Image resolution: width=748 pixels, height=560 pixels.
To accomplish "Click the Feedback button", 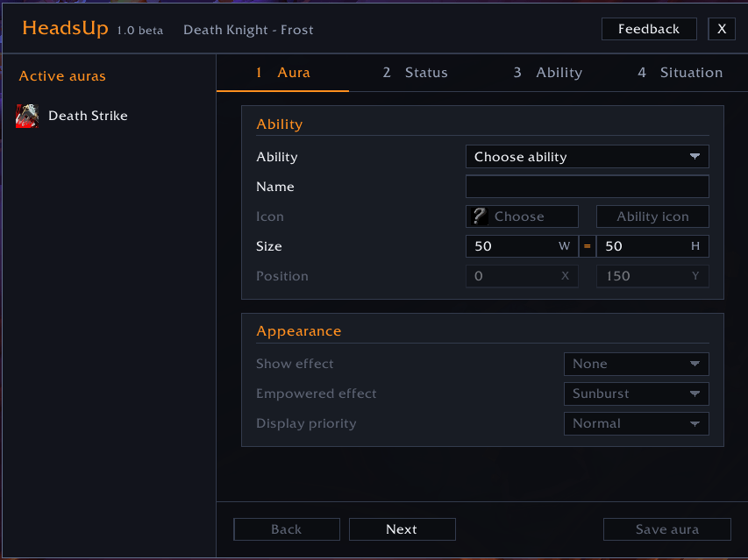I will 649,29.
